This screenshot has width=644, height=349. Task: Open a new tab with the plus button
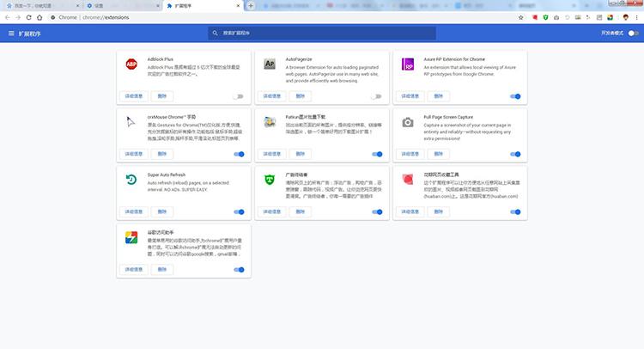(x=251, y=6)
